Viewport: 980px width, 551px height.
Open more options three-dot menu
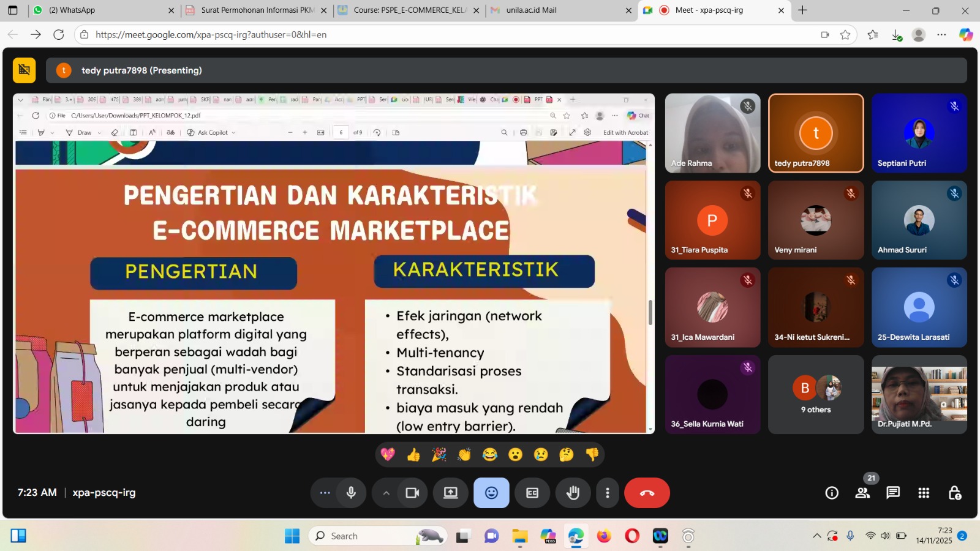[607, 493]
